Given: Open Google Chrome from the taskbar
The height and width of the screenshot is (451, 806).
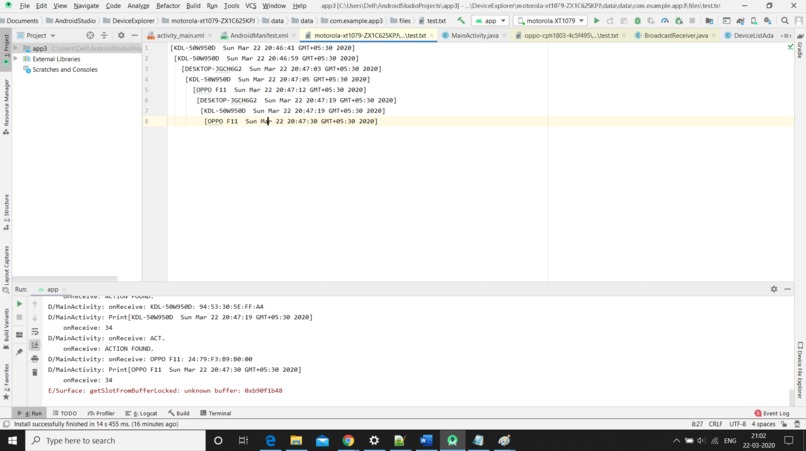Looking at the screenshot, I should (x=348, y=441).
